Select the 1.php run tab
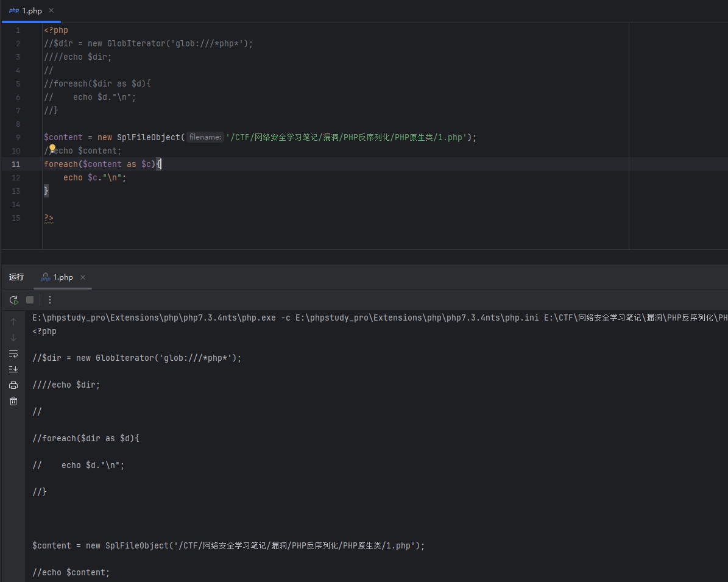 point(62,277)
